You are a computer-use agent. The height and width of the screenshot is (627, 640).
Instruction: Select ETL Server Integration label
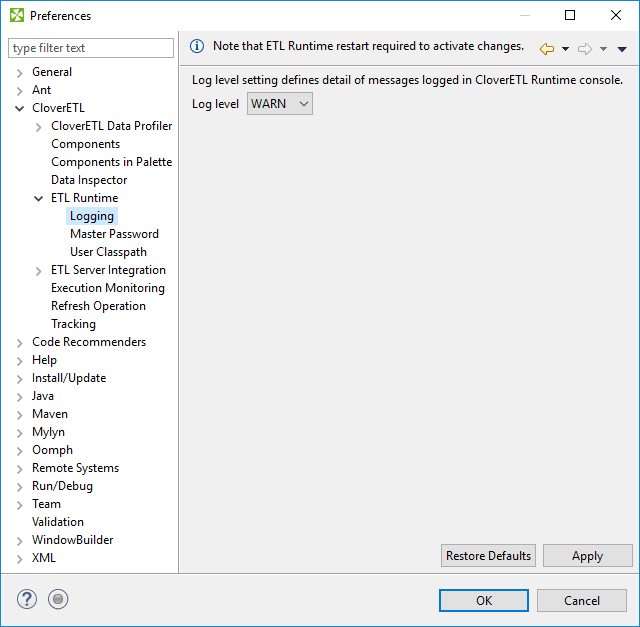tap(108, 270)
